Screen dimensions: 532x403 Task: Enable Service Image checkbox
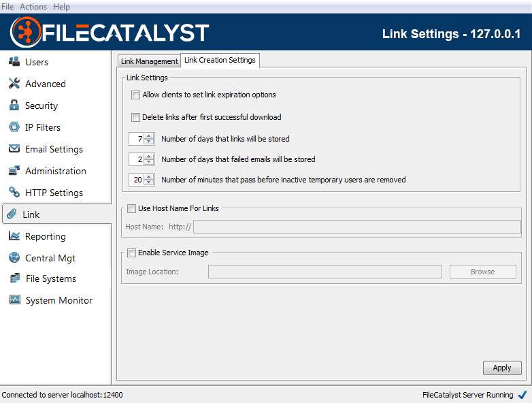(x=131, y=253)
